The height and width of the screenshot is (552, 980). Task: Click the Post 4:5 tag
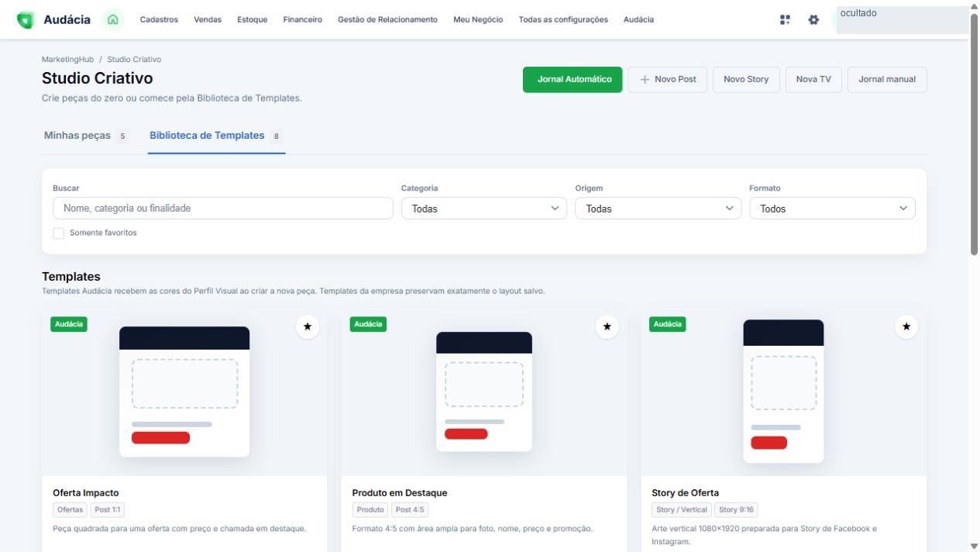(409, 510)
